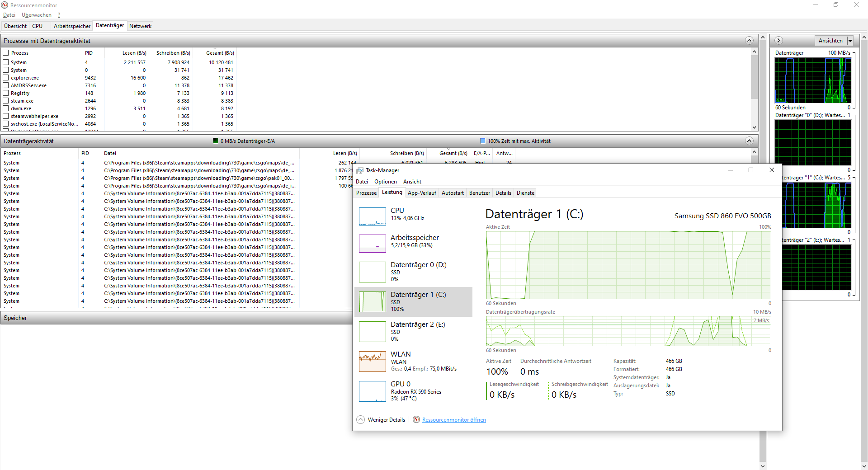Switch to the Dienste tab
This screenshot has width=868, height=470.
pos(525,193)
